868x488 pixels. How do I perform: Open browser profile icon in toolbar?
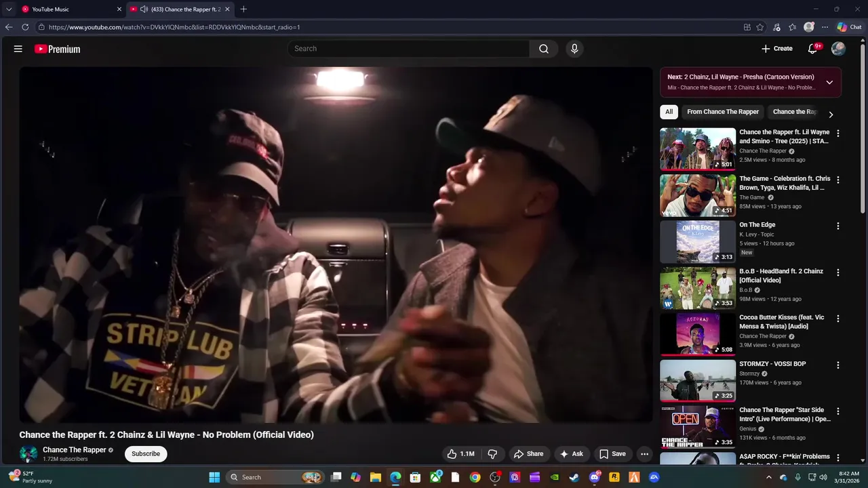tap(808, 27)
